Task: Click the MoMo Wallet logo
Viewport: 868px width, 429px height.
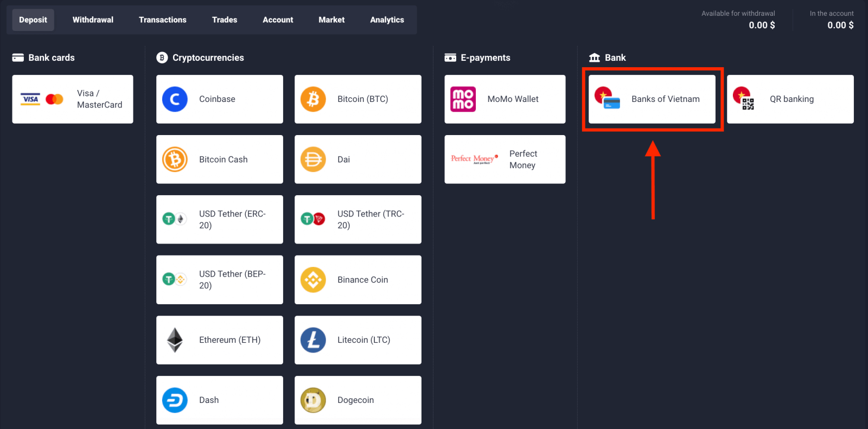Action: coord(463,99)
